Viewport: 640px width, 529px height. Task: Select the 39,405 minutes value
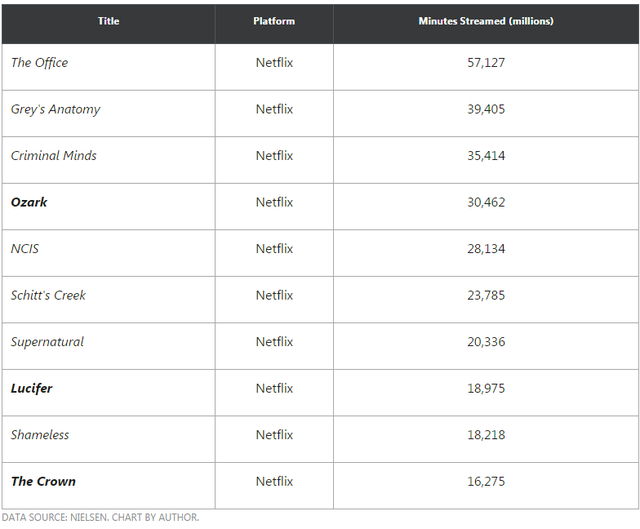[486, 109]
